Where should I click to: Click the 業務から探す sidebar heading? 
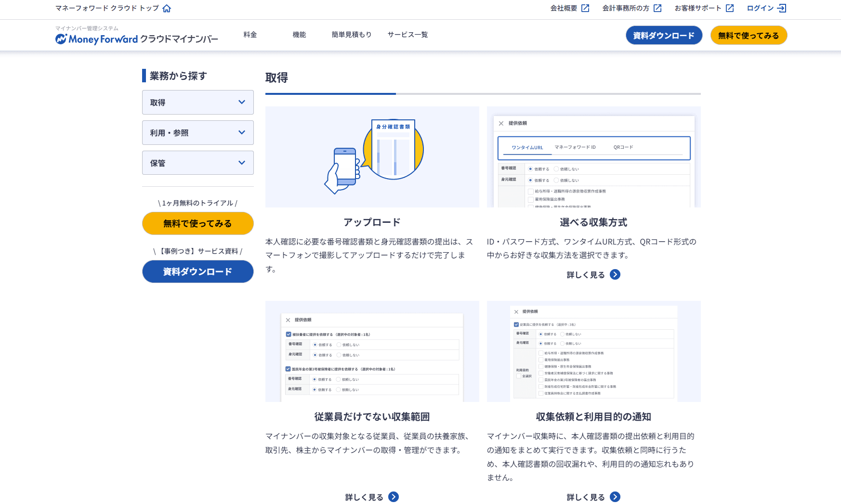(x=178, y=76)
